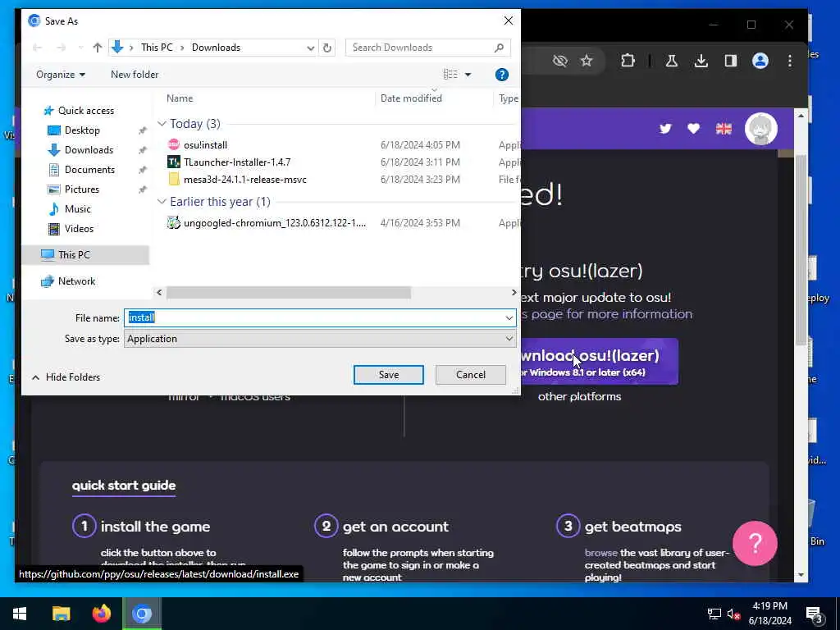The image size is (840, 630).
Task: Select Videos in the navigation pane
Action: pos(79,229)
